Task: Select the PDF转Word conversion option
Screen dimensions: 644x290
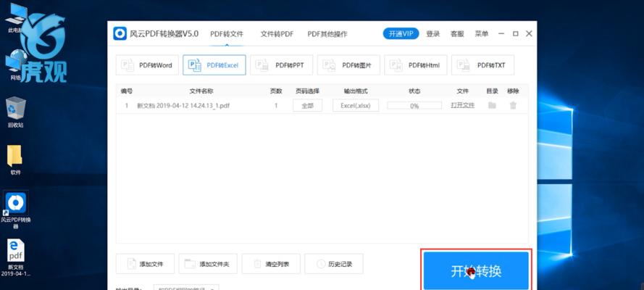Action: click(x=147, y=65)
